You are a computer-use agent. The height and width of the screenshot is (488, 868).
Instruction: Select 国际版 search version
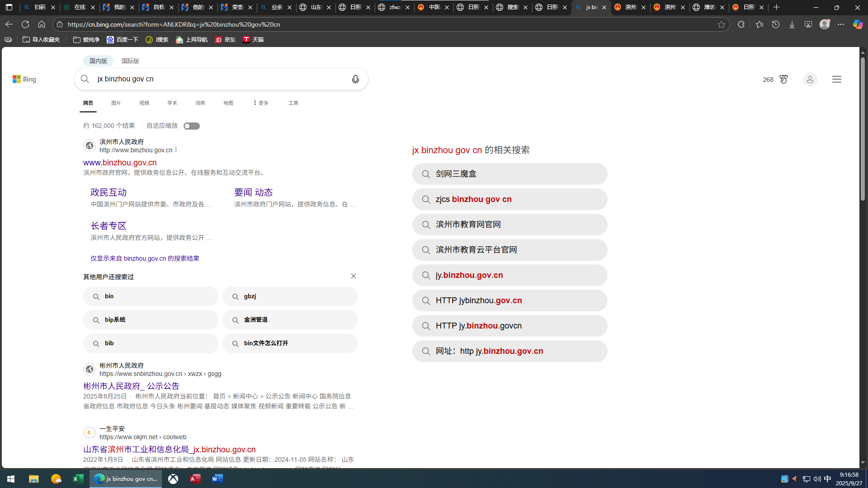[x=130, y=61]
